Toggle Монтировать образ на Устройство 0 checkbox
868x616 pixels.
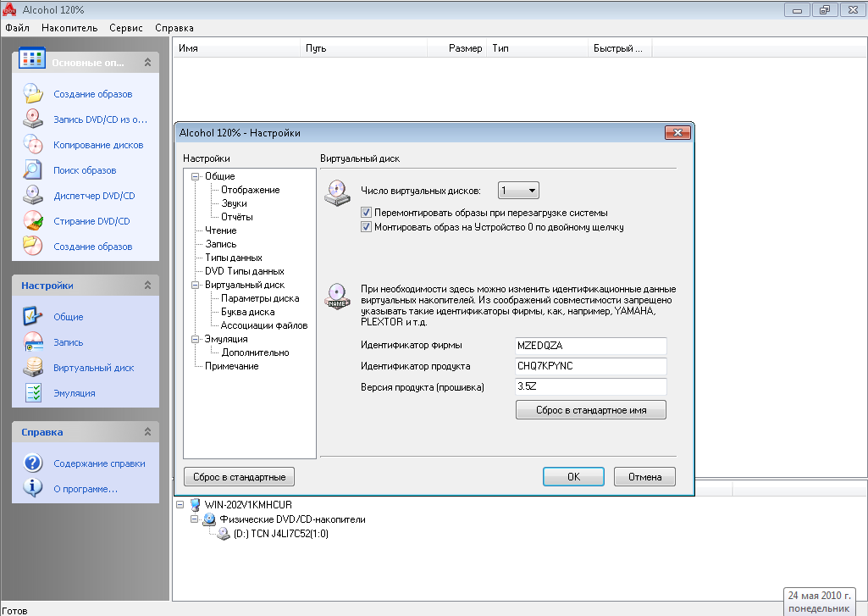pos(366,227)
